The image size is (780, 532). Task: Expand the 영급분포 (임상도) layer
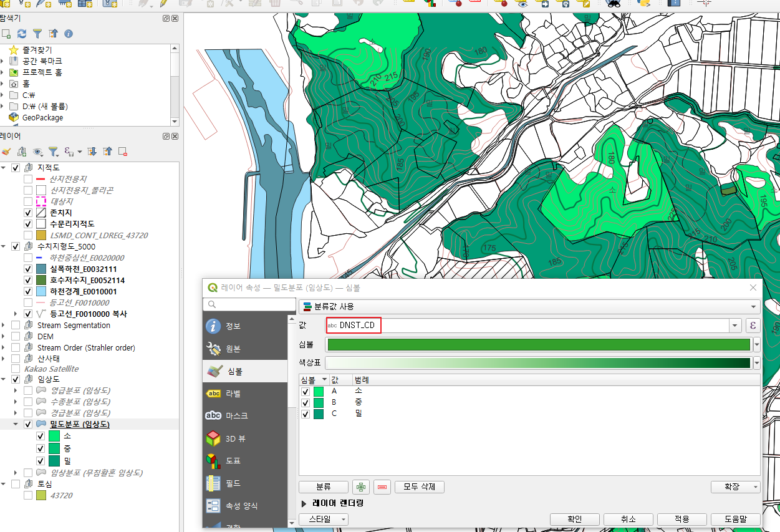16,390
